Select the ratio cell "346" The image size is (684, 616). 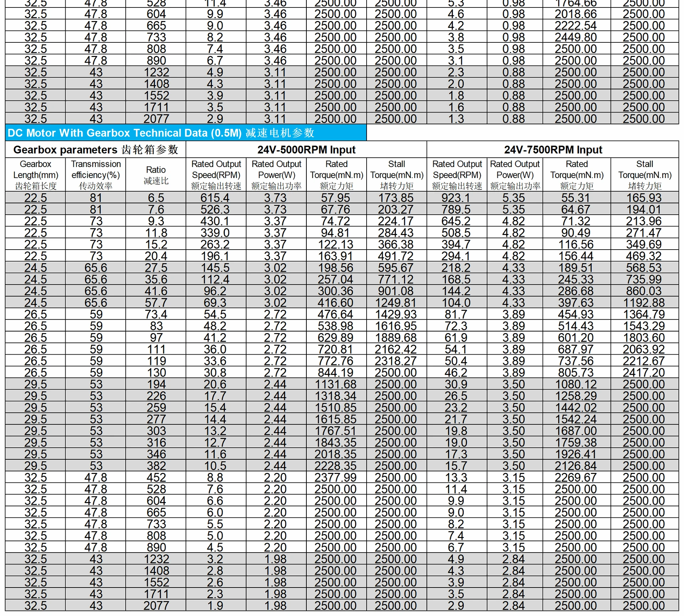(x=156, y=454)
